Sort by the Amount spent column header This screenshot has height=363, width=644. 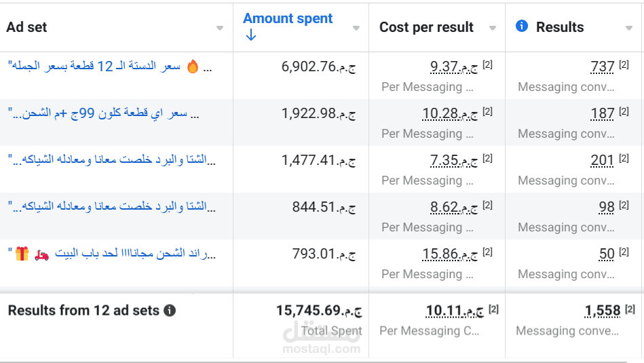point(288,19)
